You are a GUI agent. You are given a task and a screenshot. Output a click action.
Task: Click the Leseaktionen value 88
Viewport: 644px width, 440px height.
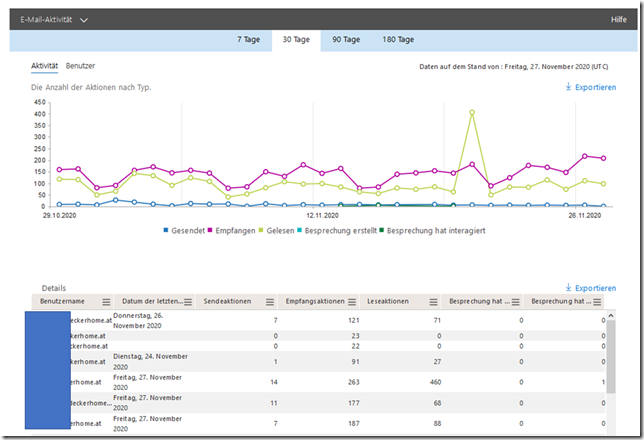click(437, 423)
